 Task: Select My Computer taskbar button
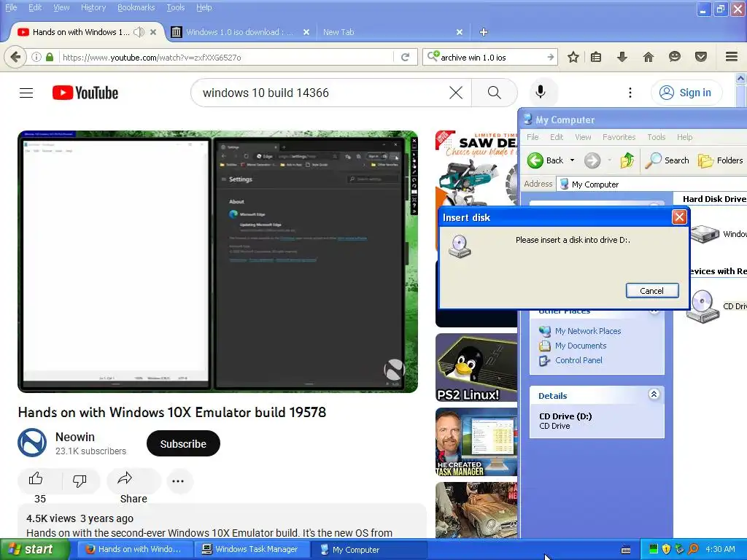[x=369, y=550]
